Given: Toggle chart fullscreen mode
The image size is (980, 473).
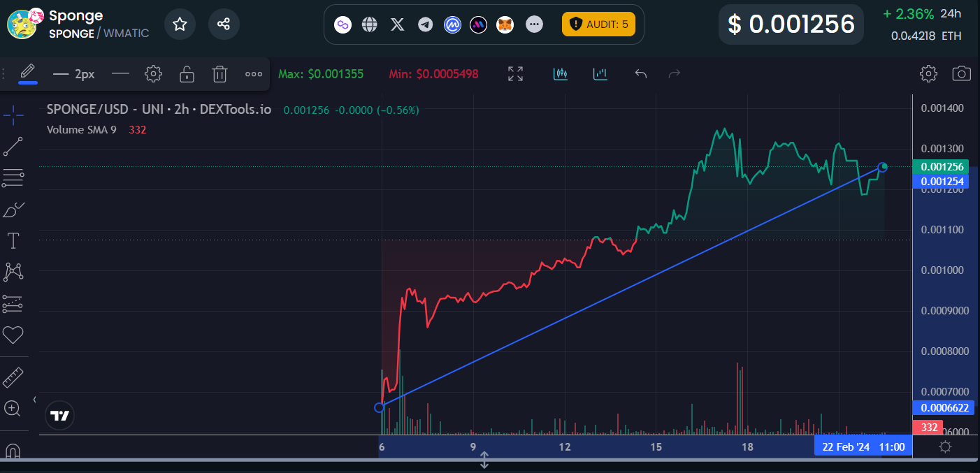Looking at the screenshot, I should [x=515, y=73].
